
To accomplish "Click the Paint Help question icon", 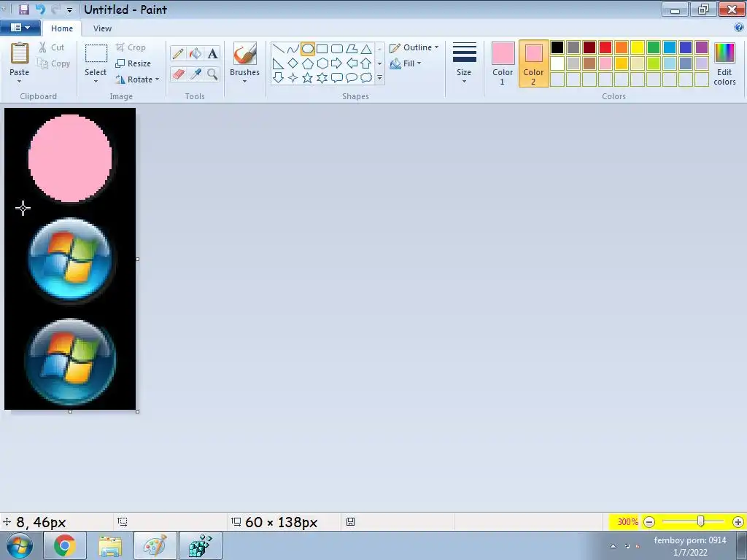I will [x=739, y=28].
